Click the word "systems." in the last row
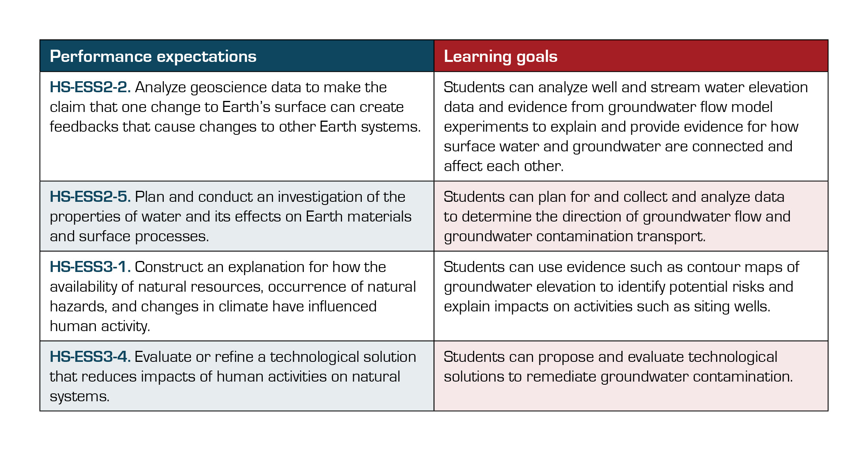Image resolution: width=868 pixels, height=473 pixels. (80, 396)
